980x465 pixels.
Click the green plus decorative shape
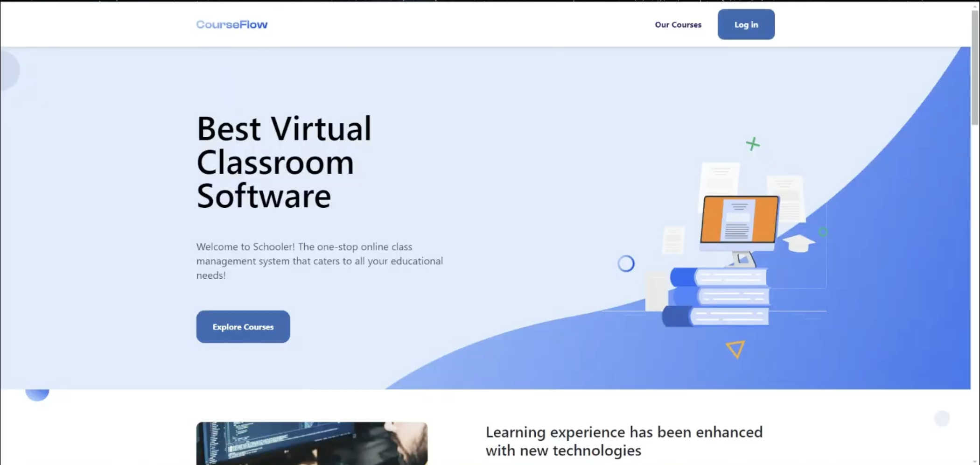pyautogui.click(x=752, y=144)
